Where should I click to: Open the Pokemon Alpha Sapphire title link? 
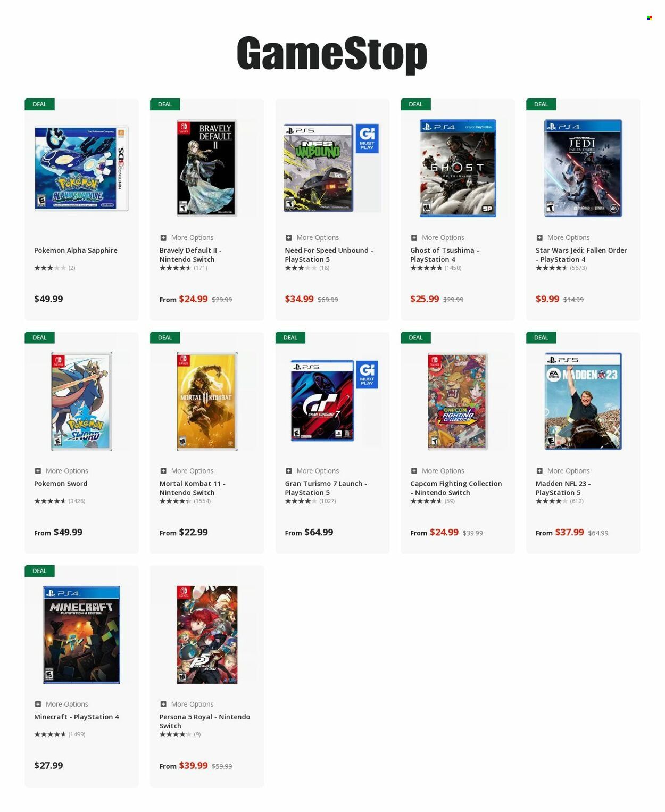tap(76, 251)
